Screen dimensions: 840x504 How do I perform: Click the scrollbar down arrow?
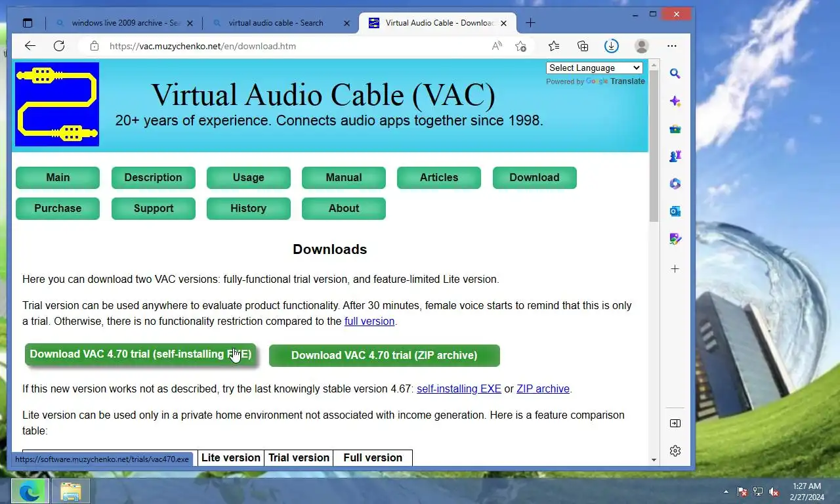coord(654,460)
